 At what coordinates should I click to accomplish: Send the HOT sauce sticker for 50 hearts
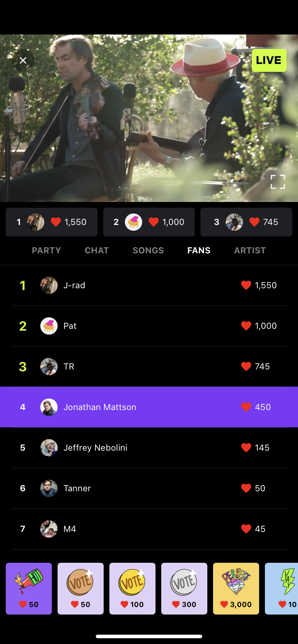pos(29,589)
